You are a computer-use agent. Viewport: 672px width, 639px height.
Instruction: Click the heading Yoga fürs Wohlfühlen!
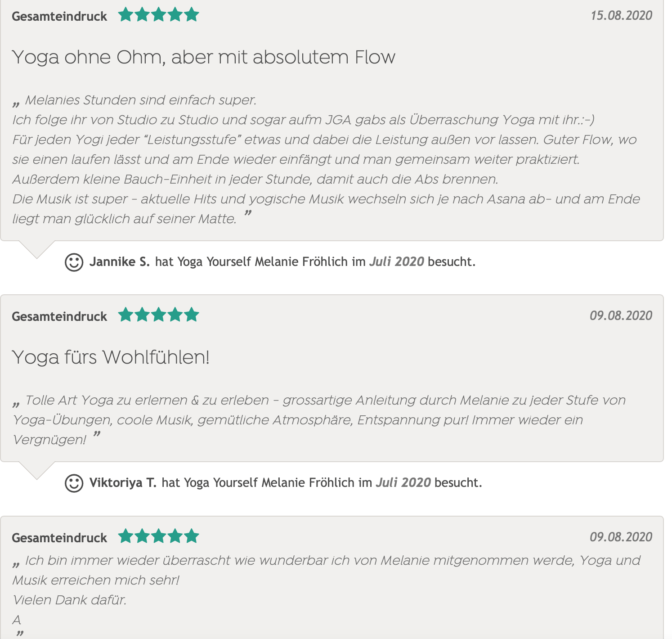click(111, 357)
